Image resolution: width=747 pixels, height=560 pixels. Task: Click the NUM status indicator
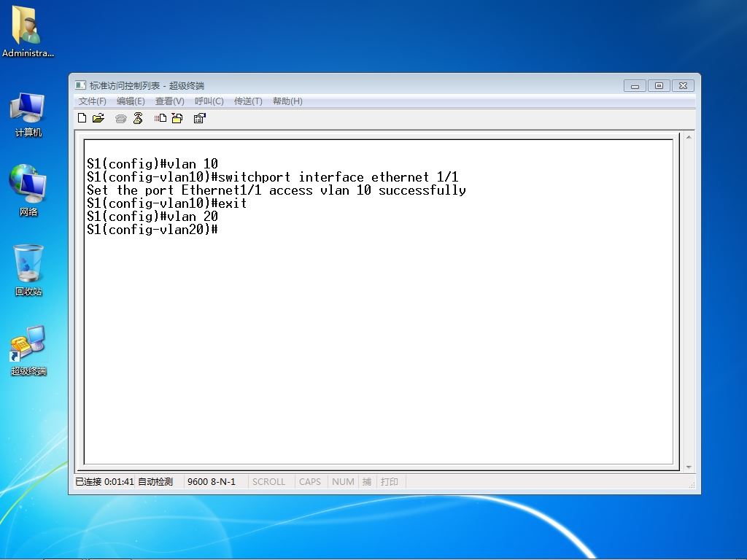point(343,481)
